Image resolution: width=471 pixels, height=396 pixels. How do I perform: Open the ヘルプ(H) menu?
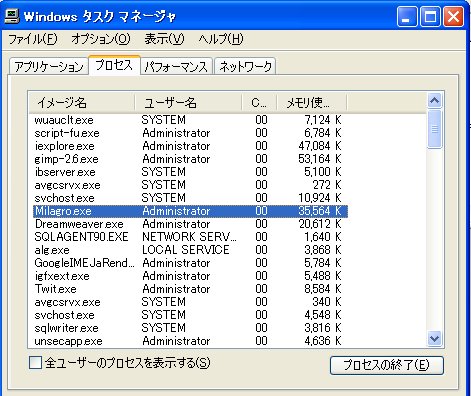point(221,39)
